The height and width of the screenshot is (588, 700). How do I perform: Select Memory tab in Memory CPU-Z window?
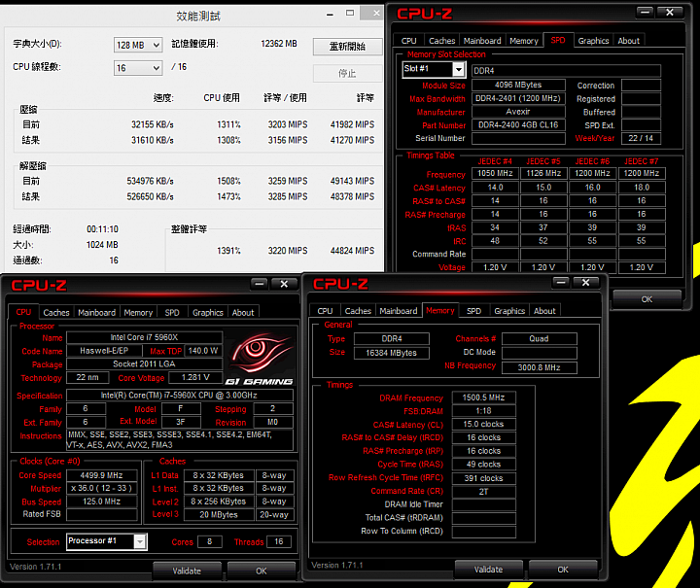coord(440,310)
